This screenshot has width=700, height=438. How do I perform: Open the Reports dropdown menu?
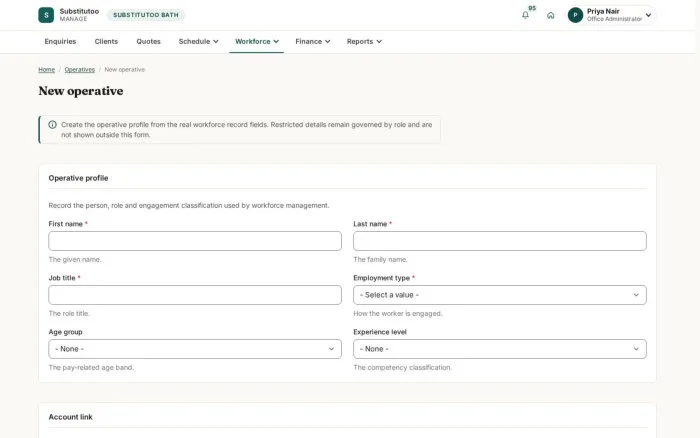tap(364, 41)
